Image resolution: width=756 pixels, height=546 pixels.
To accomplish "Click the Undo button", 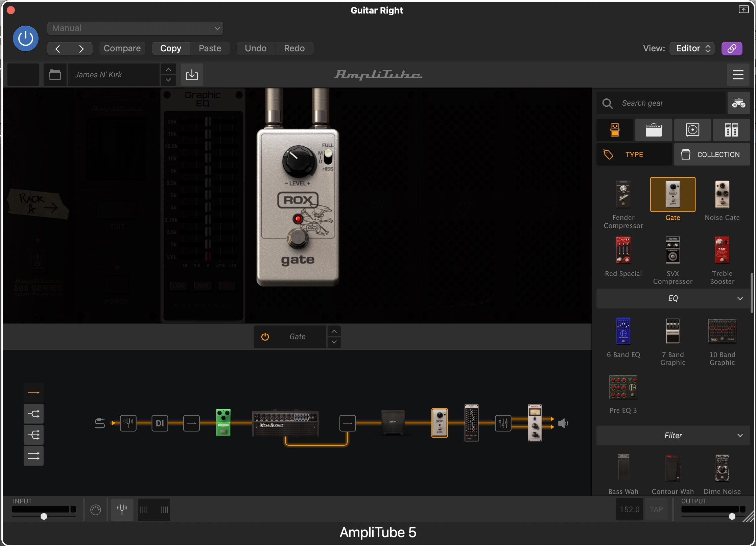I will 256,49.
